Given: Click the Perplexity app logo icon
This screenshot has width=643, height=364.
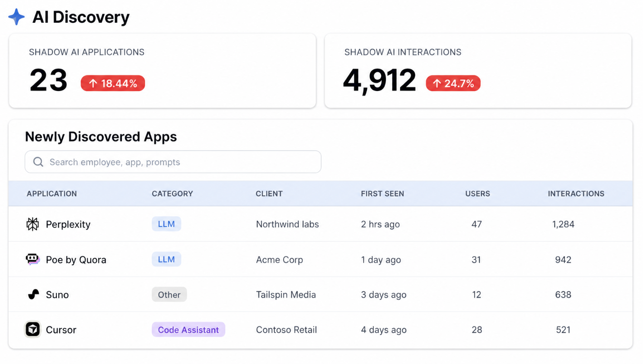Looking at the screenshot, I should pyautogui.click(x=33, y=224).
